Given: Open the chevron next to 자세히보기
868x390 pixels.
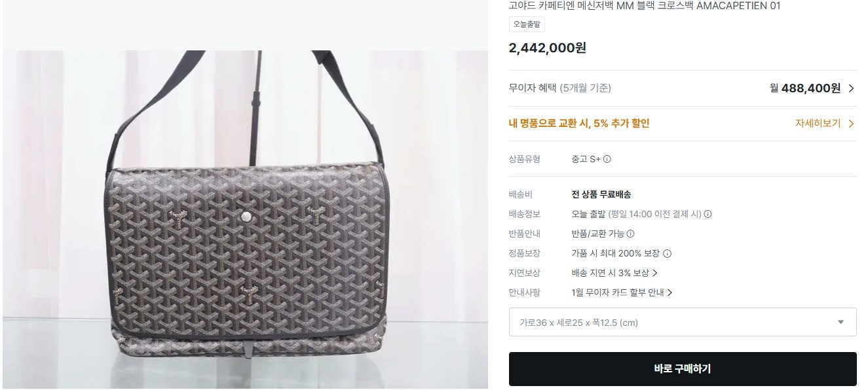Looking at the screenshot, I should click(851, 124).
